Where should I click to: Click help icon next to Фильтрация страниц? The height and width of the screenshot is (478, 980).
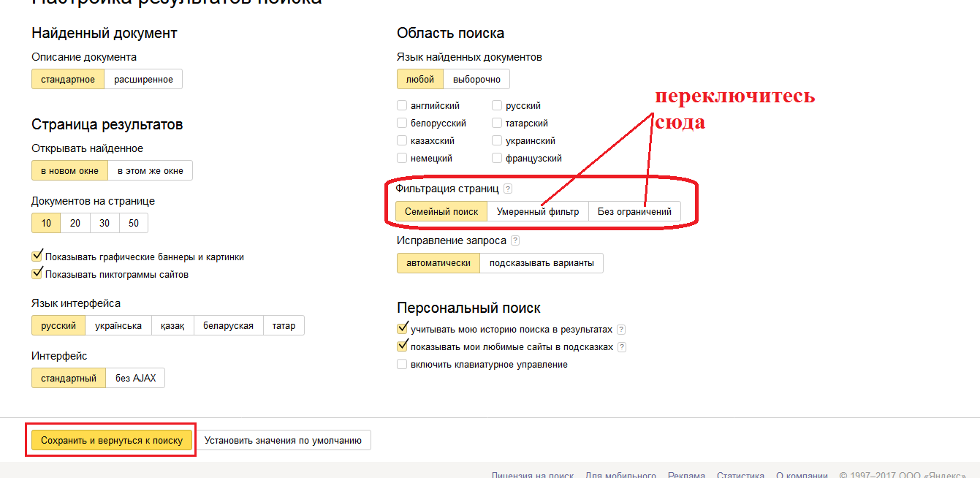coord(508,189)
